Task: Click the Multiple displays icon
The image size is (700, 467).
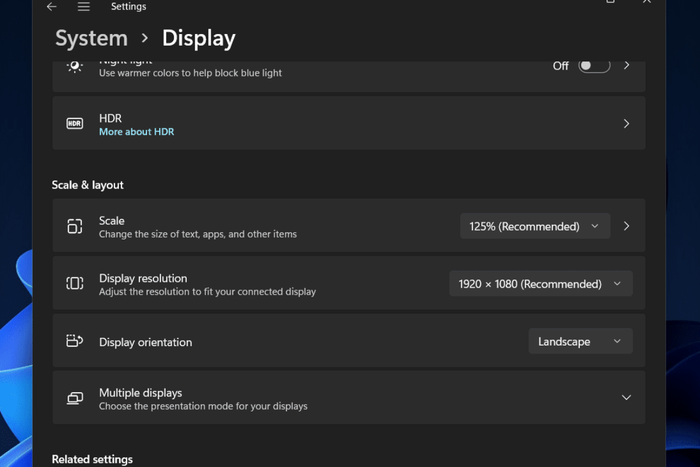Action: click(x=75, y=398)
